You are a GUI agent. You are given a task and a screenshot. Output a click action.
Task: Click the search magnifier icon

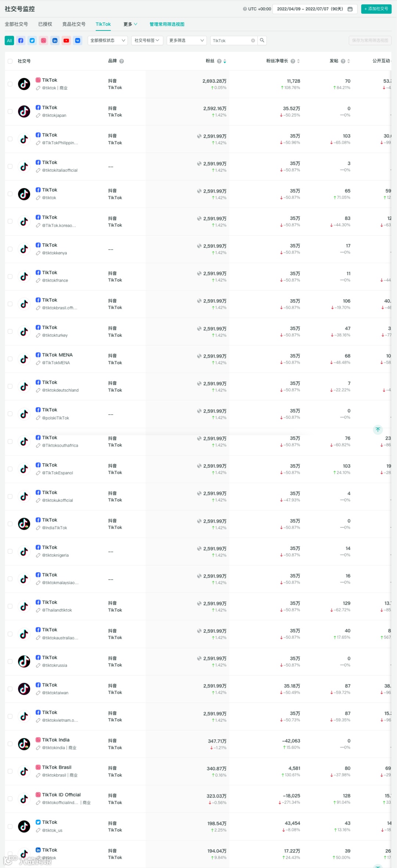pyautogui.click(x=262, y=40)
